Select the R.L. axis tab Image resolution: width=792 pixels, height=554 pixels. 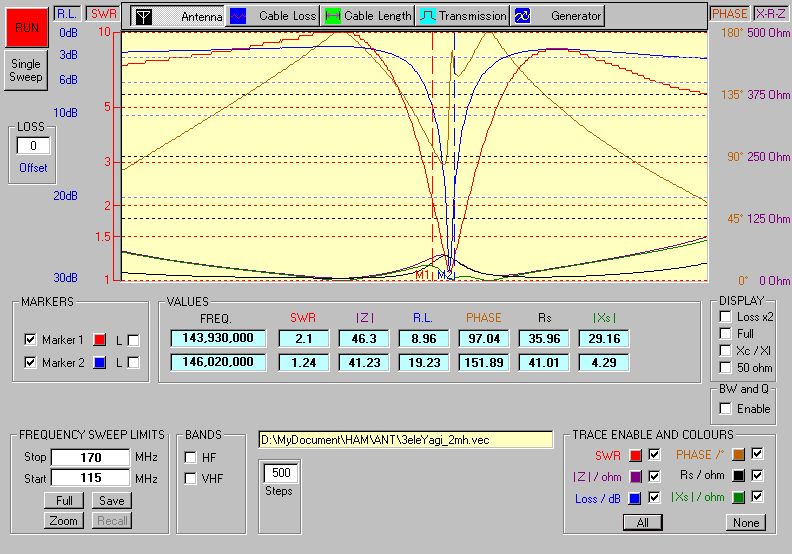[x=66, y=13]
